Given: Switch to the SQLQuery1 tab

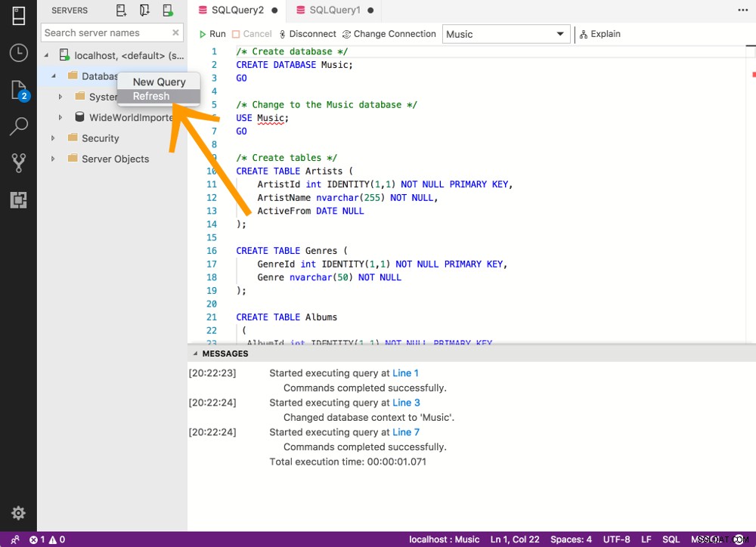Looking at the screenshot, I should pos(335,10).
